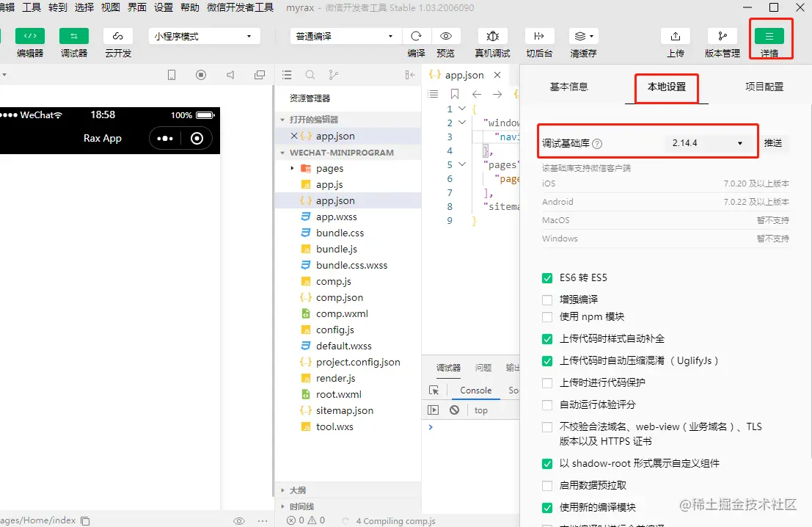The width and height of the screenshot is (812, 527).
Task: Click the bookmark icon in editor toolbar
Action: click(x=455, y=94)
